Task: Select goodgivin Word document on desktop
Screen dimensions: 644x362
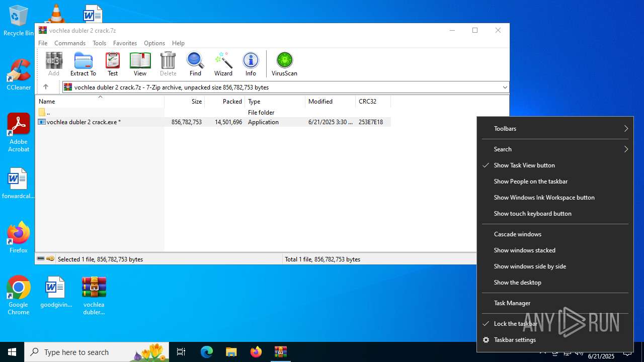Action: [56, 292]
